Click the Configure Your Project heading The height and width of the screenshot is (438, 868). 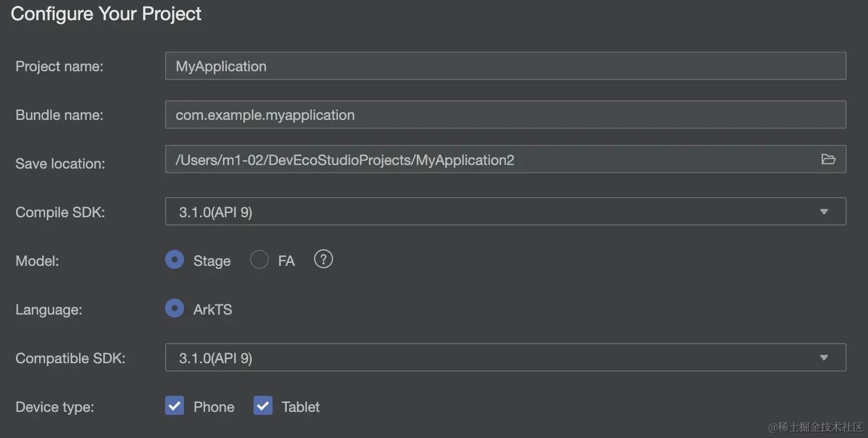106,14
